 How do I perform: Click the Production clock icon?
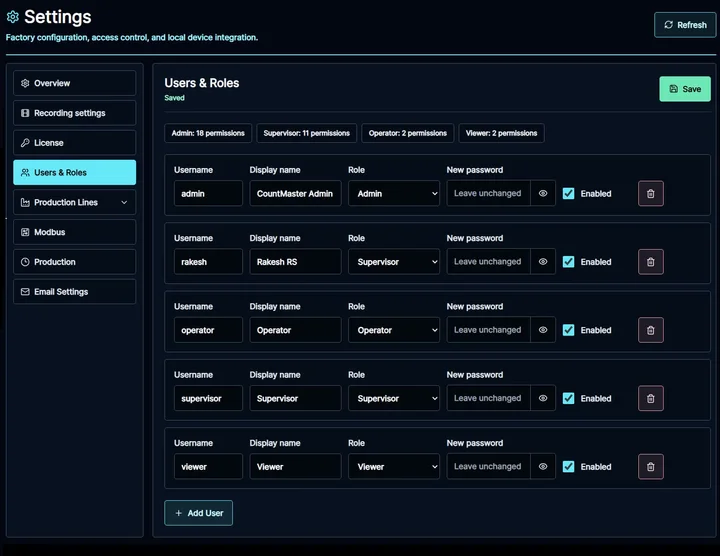pos(25,262)
